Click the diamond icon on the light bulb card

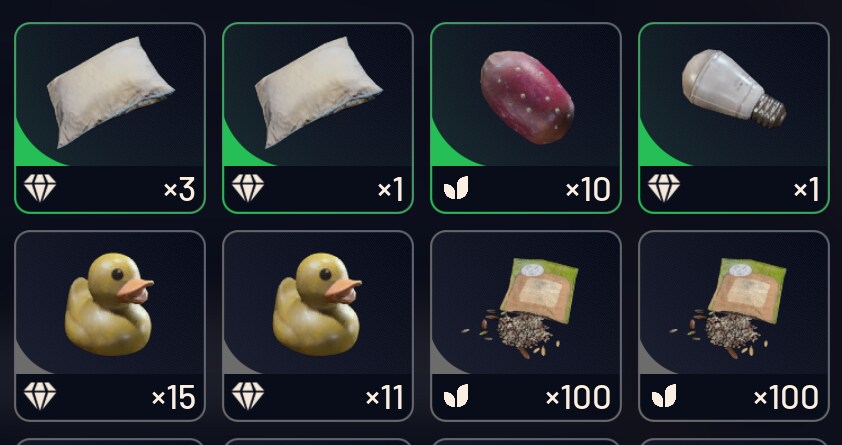664,188
